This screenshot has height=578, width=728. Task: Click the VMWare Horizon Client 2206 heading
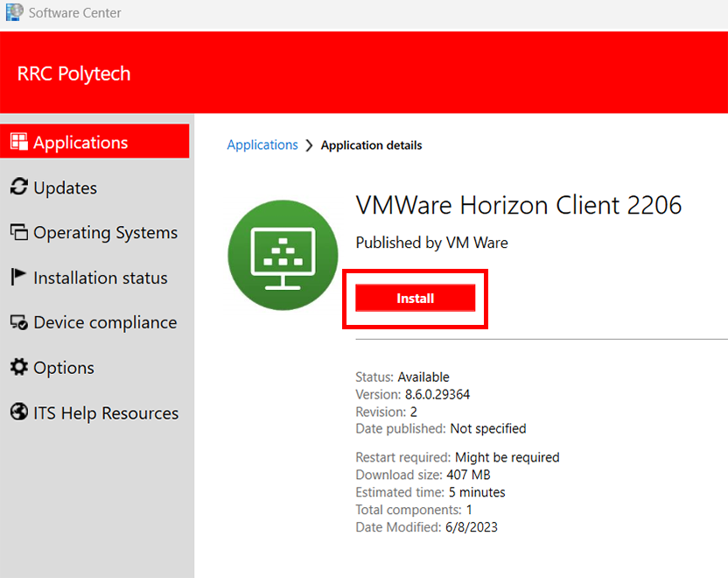click(x=518, y=205)
